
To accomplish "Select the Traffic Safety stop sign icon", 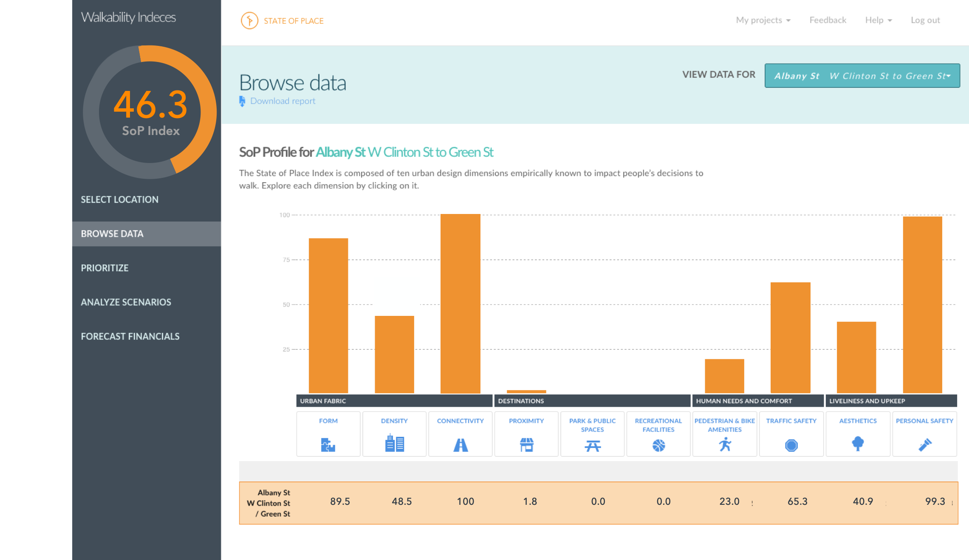I will (791, 445).
